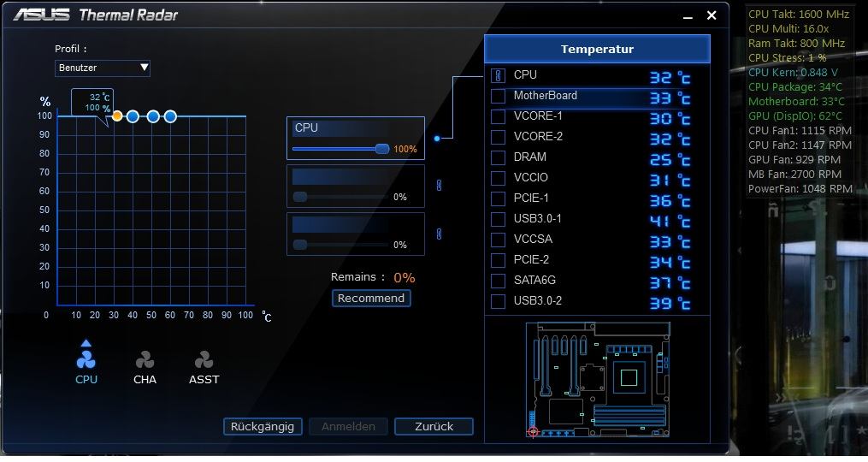Close the Thermal Radar window
The image size is (868, 462).
pyautogui.click(x=712, y=15)
